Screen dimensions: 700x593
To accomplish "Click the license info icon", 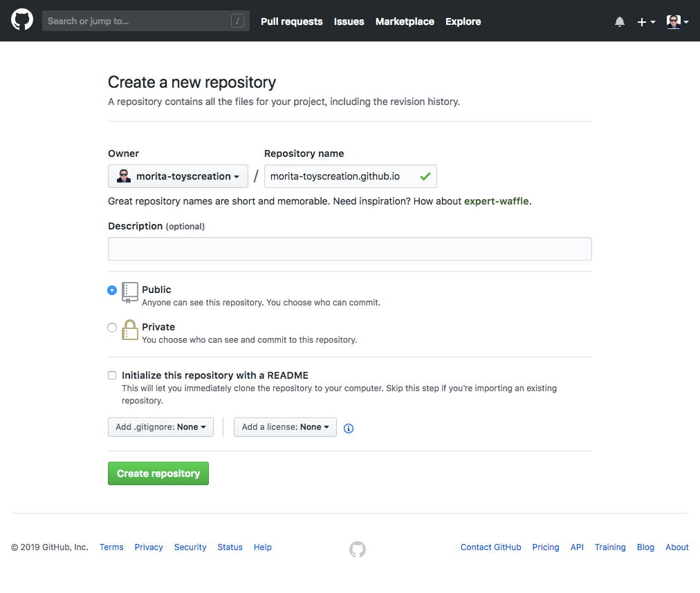I will click(348, 429).
